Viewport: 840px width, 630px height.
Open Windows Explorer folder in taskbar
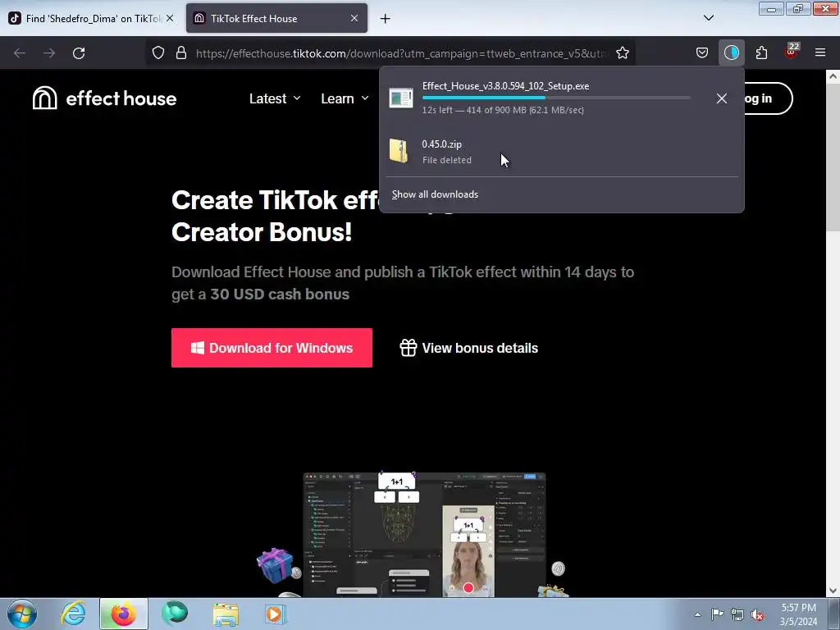[x=226, y=614]
